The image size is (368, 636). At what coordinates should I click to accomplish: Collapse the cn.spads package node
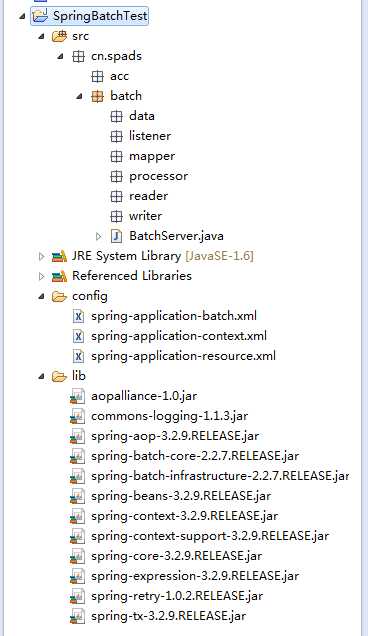tap(60, 56)
